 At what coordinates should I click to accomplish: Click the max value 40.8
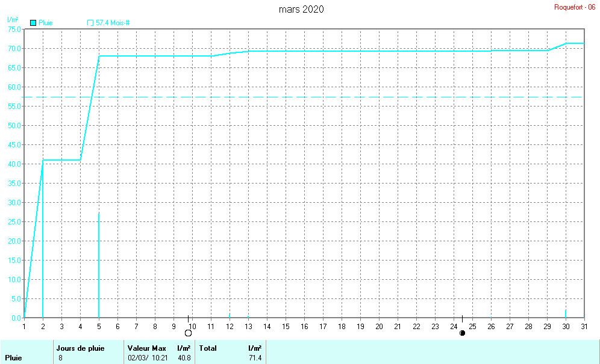coord(184,358)
